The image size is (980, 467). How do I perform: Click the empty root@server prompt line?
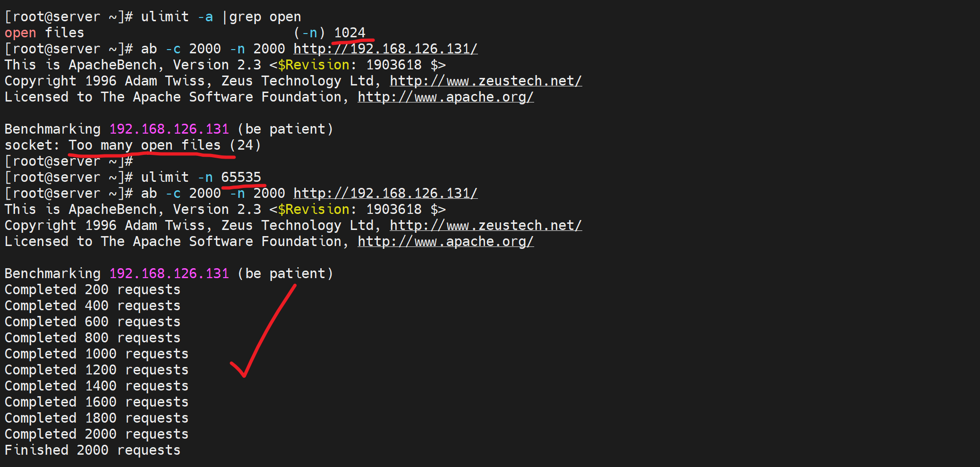tap(68, 161)
